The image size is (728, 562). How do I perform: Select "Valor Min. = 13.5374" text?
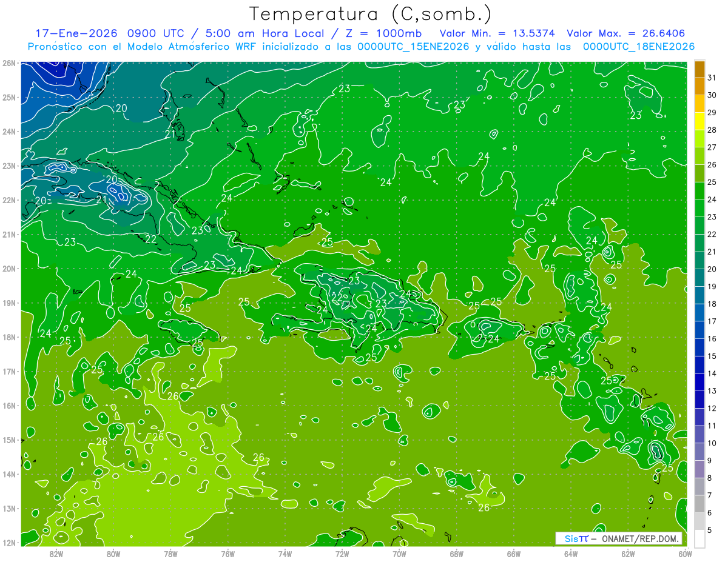pos(498,33)
